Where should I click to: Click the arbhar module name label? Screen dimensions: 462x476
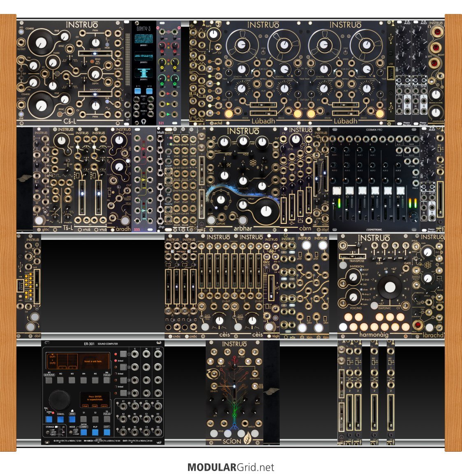click(x=243, y=228)
